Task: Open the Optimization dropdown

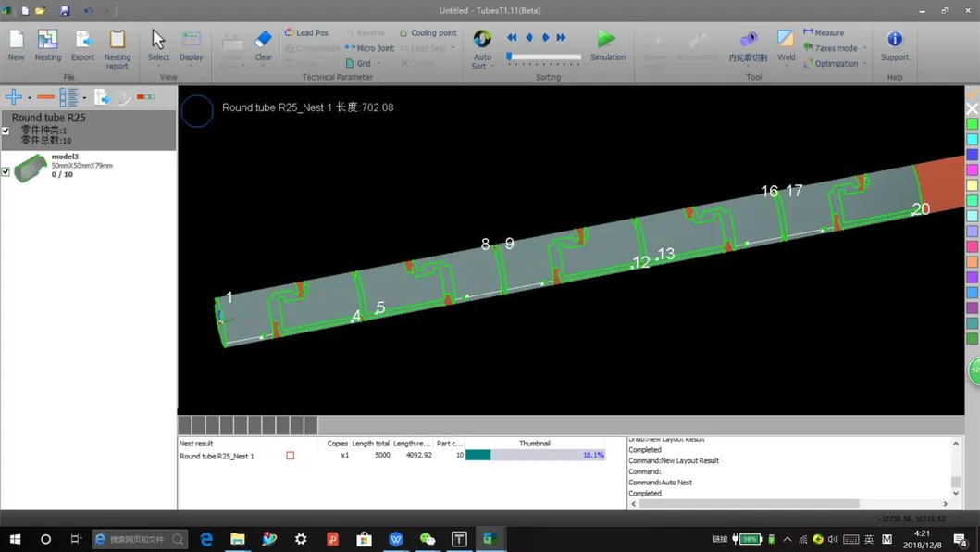Action: point(864,64)
